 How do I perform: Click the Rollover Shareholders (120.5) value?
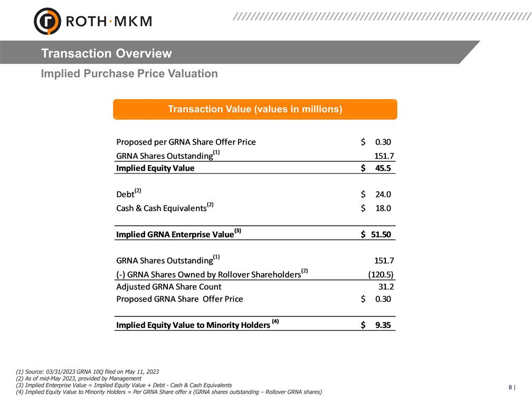[x=381, y=274]
